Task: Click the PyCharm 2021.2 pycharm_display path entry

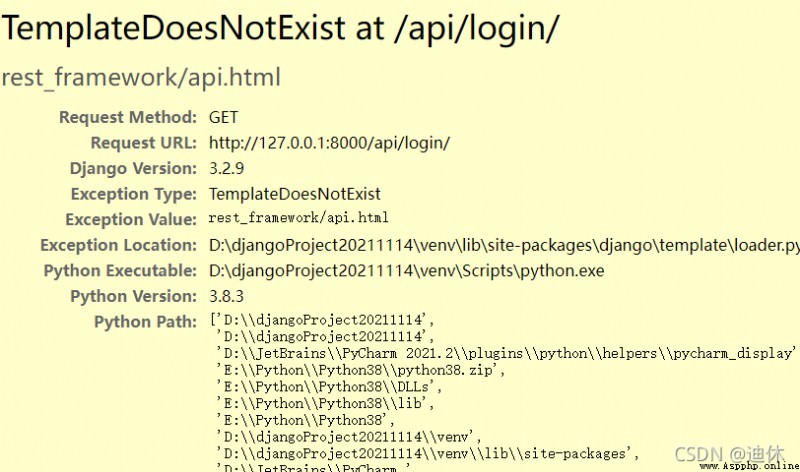Action: point(506,353)
